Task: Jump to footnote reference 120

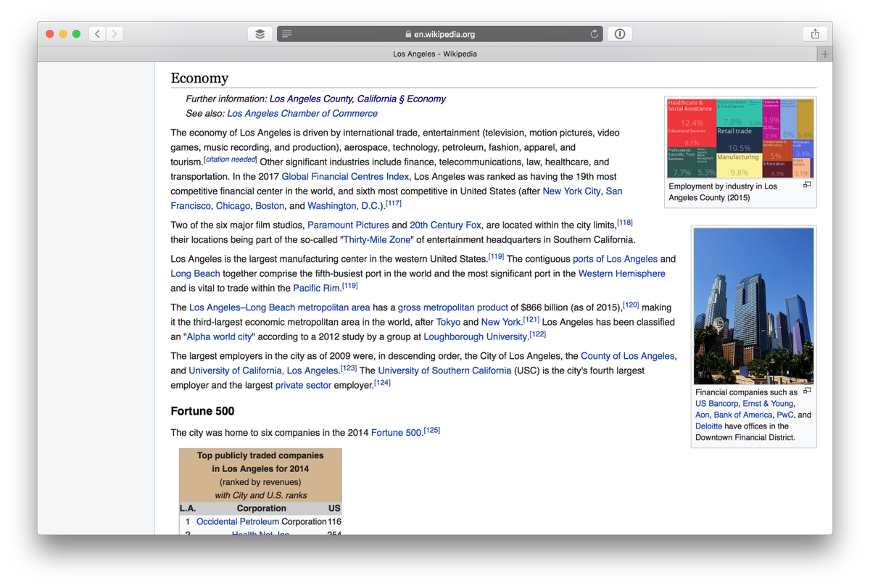Action: (631, 305)
